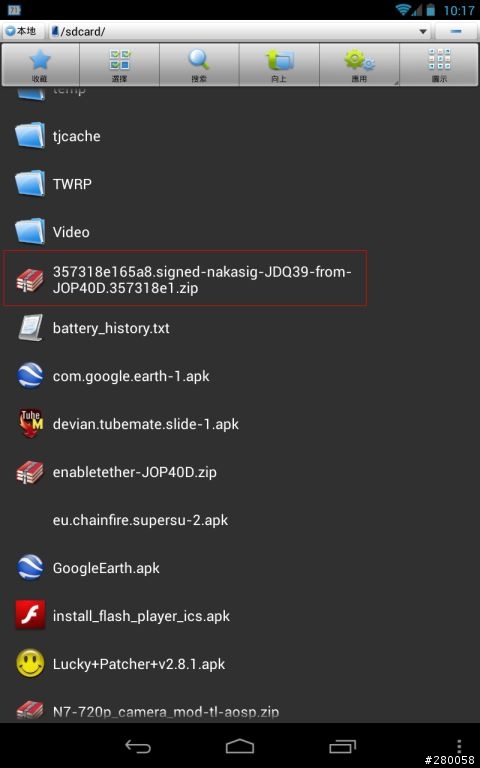The width and height of the screenshot is (480, 768).
Task: Tap the smiley icon for Lucky+Patcher+v2.8.1.apk
Action: (x=30, y=664)
